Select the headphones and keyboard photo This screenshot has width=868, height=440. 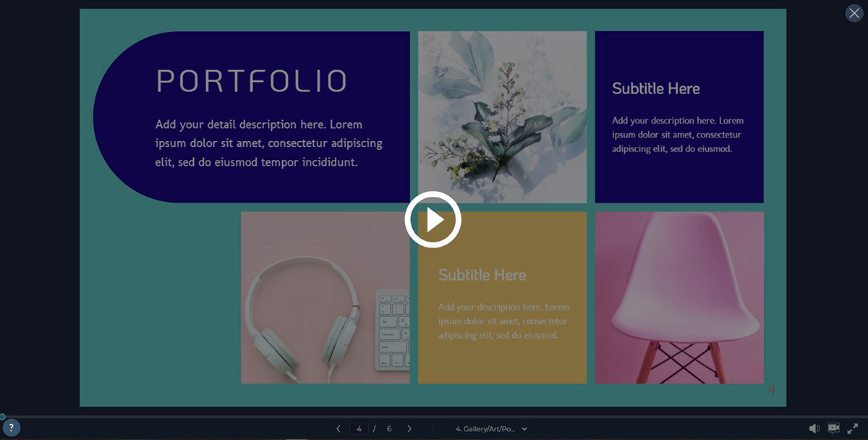tap(325, 297)
